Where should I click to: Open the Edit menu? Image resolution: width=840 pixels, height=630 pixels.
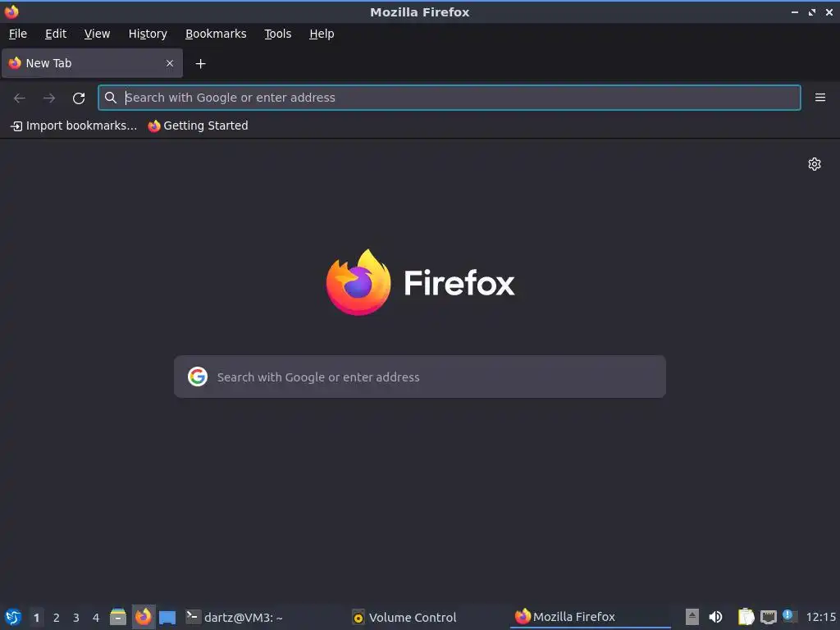56,34
